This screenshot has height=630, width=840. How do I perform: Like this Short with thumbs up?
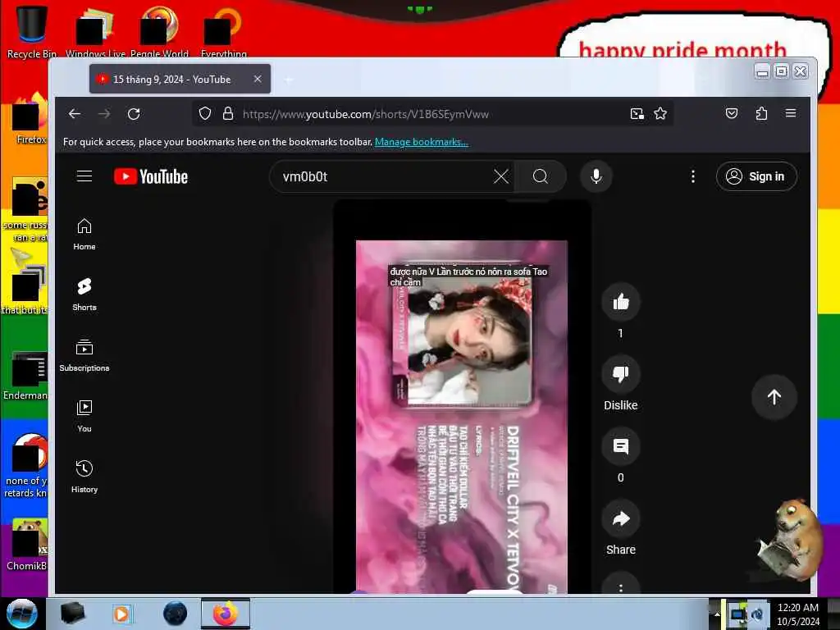621,302
